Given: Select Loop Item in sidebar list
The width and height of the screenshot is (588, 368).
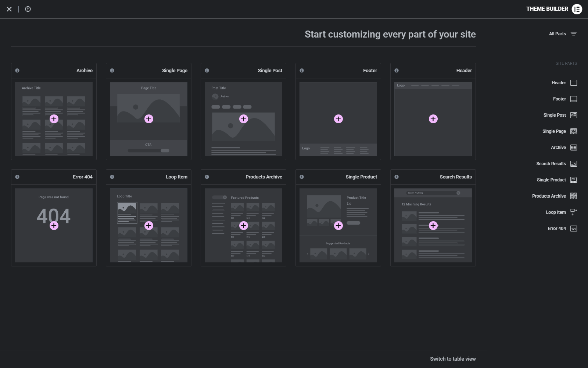Looking at the screenshot, I should (561, 212).
